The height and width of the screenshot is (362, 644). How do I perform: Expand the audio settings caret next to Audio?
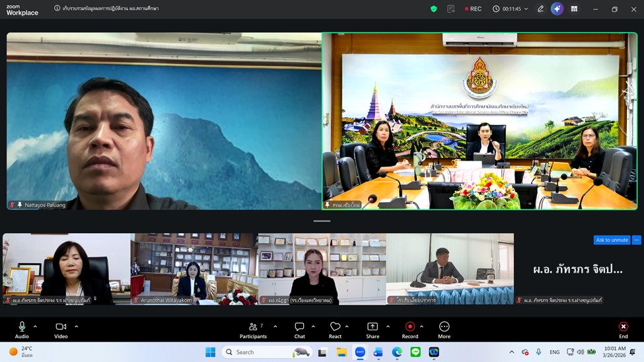(x=35, y=326)
